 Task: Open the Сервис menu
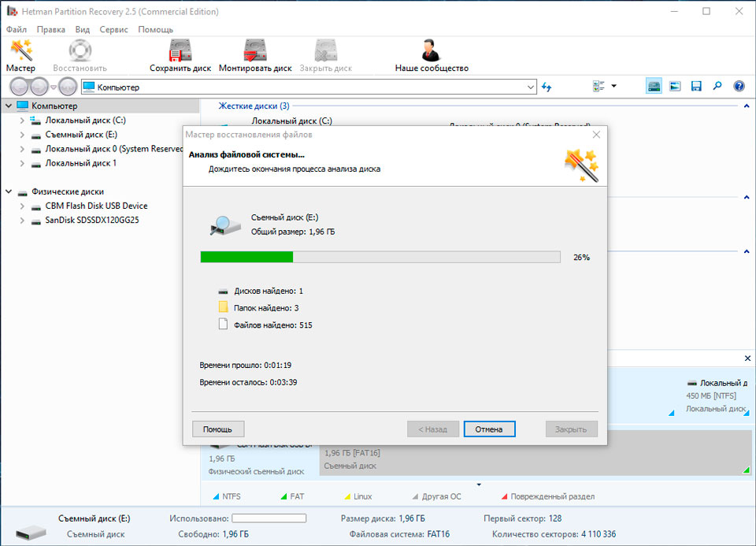point(113,29)
